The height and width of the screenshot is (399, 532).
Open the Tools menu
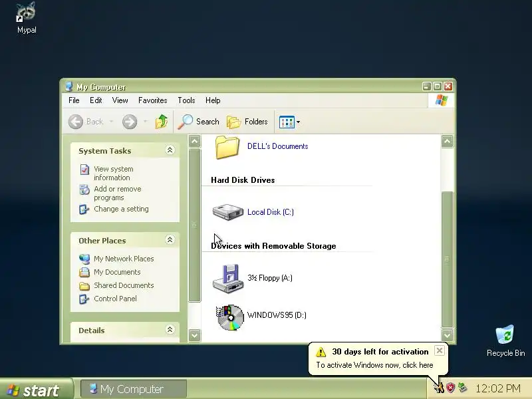point(186,100)
